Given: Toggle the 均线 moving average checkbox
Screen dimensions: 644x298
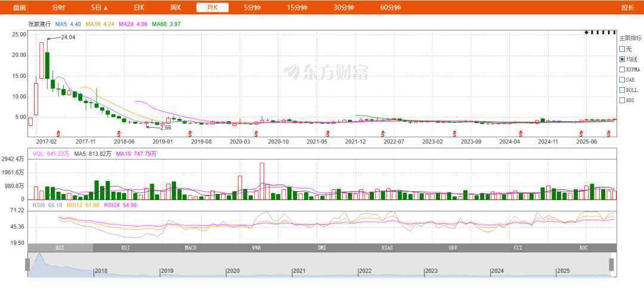Looking at the screenshot, I should pos(622,59).
